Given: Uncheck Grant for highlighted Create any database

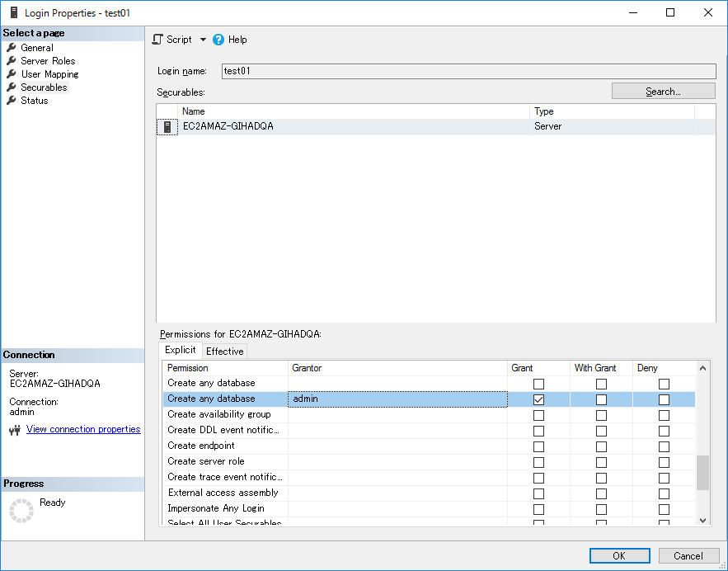Looking at the screenshot, I should pos(538,399).
